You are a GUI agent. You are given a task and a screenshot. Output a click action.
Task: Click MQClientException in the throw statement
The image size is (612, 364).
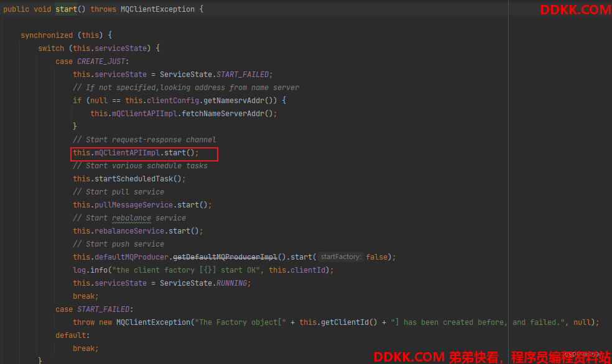pyautogui.click(x=153, y=322)
